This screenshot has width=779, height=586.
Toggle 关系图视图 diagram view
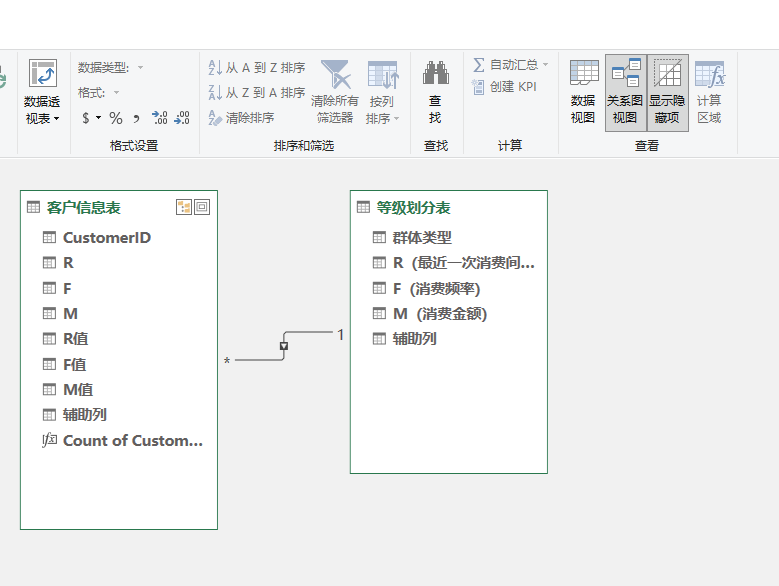click(625, 92)
